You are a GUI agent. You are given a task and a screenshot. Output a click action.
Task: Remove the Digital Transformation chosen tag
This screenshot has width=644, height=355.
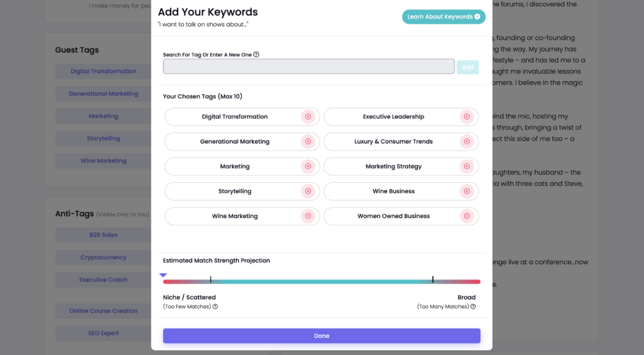pos(308,116)
